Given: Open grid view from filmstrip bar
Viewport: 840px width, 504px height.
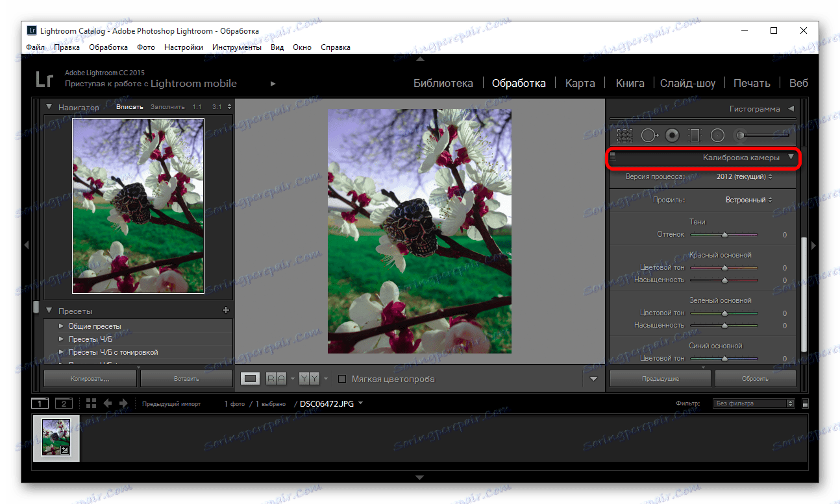Looking at the screenshot, I should click(91, 403).
